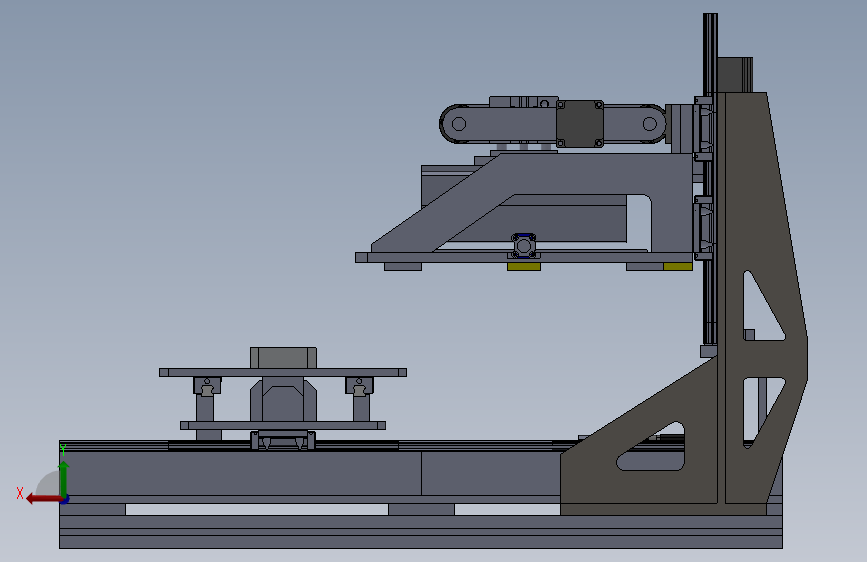Screen dimensions: 867x562
Task: Select the right belt pulley hexagon
Action: point(650,124)
